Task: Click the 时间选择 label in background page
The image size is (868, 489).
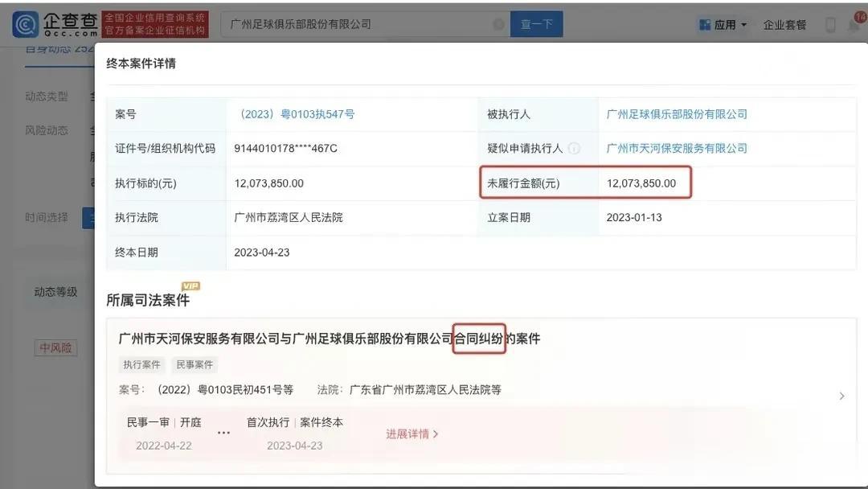Action: [47, 218]
